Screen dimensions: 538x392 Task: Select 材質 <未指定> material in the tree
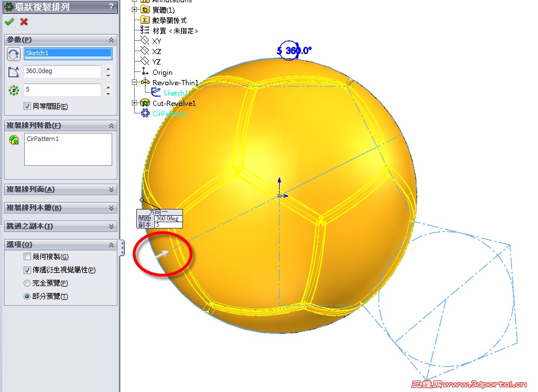[x=175, y=31]
